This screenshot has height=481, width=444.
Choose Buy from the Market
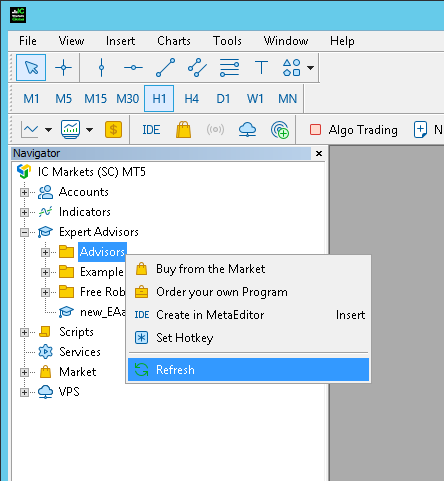[x=248, y=269]
